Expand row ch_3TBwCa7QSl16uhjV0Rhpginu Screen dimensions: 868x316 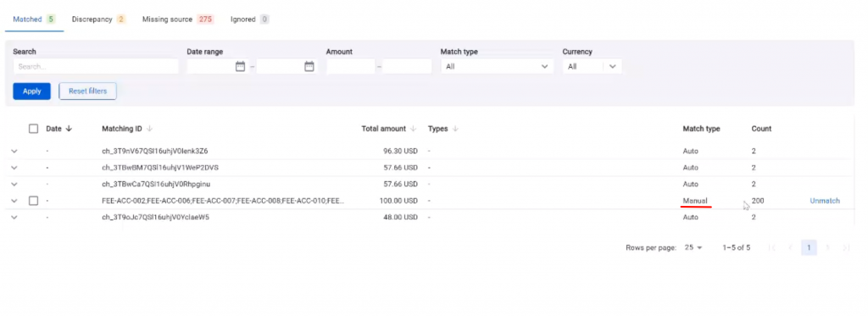click(x=14, y=185)
